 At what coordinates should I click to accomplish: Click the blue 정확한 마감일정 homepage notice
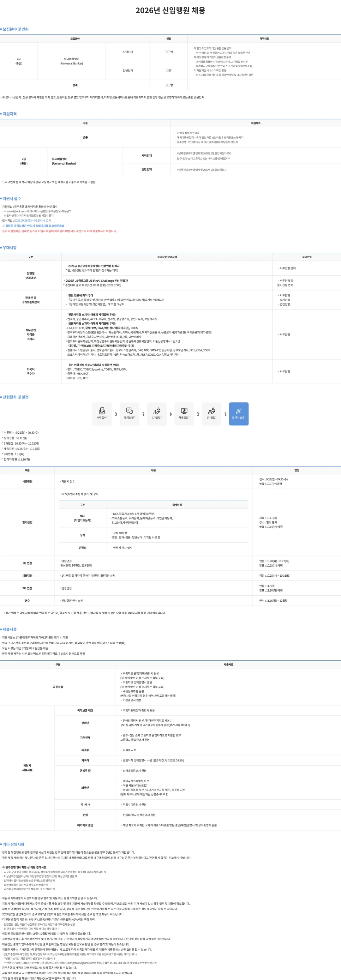33,225
